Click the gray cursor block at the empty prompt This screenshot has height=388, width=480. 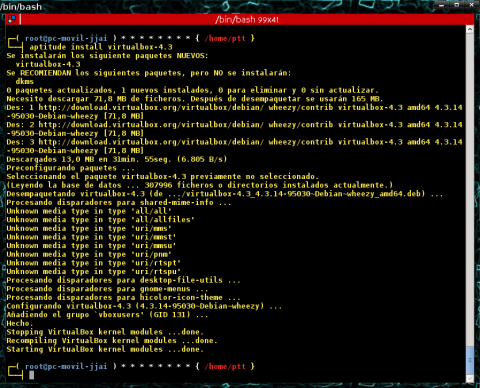[32, 375]
